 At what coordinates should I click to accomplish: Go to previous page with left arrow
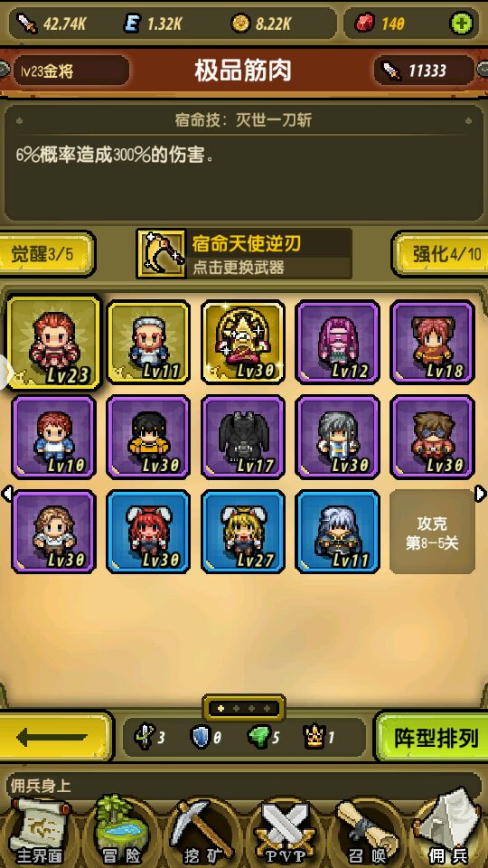[6, 494]
